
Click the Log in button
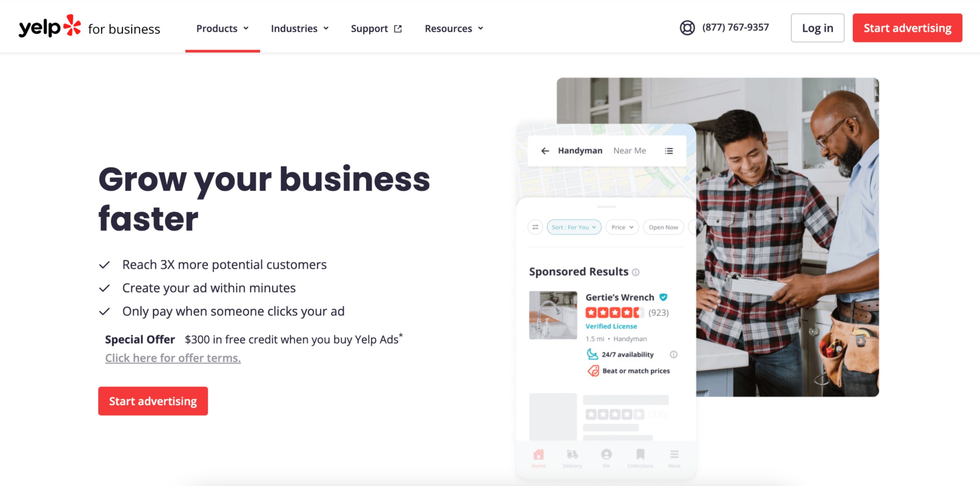[817, 28]
